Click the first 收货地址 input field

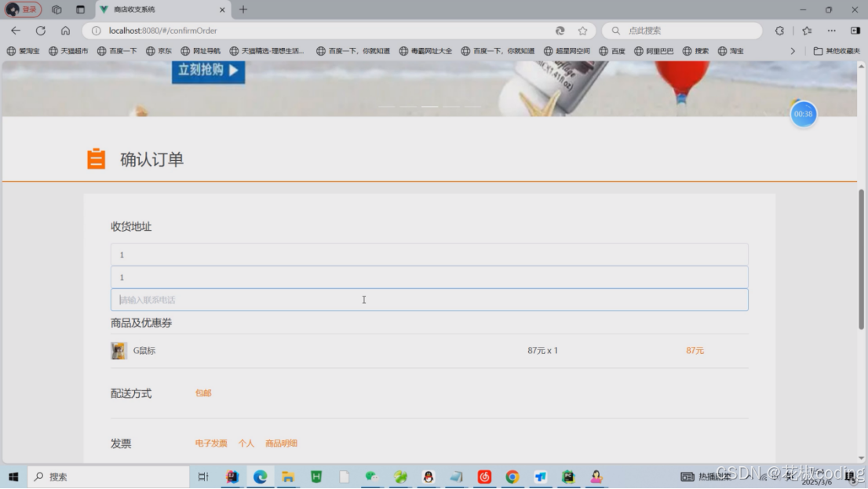pos(429,255)
